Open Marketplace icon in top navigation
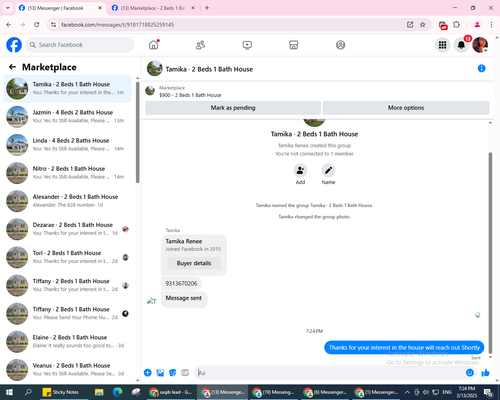The height and width of the screenshot is (400, 500). click(x=294, y=45)
